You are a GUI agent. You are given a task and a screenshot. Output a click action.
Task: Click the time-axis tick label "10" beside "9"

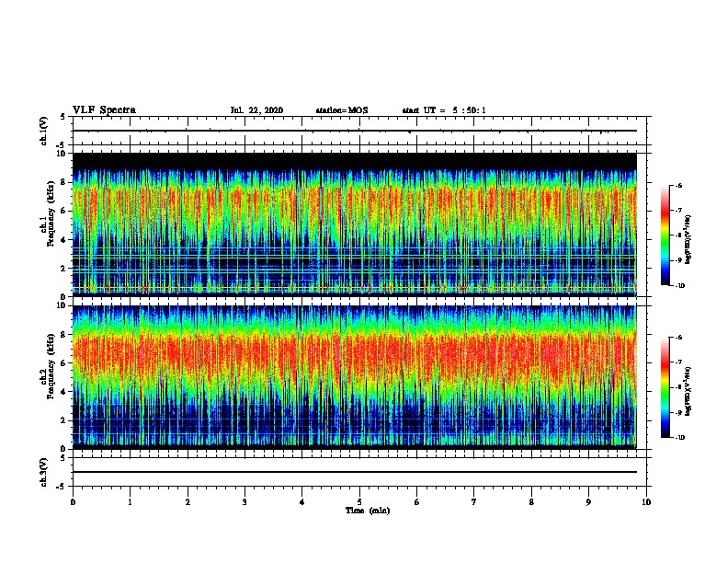tap(646, 502)
